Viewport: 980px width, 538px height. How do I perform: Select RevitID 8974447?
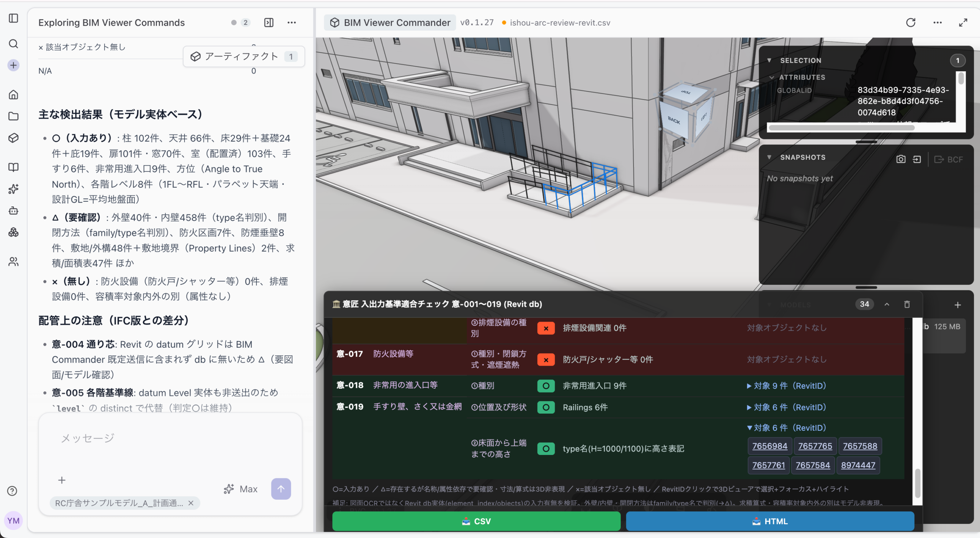pyautogui.click(x=858, y=465)
